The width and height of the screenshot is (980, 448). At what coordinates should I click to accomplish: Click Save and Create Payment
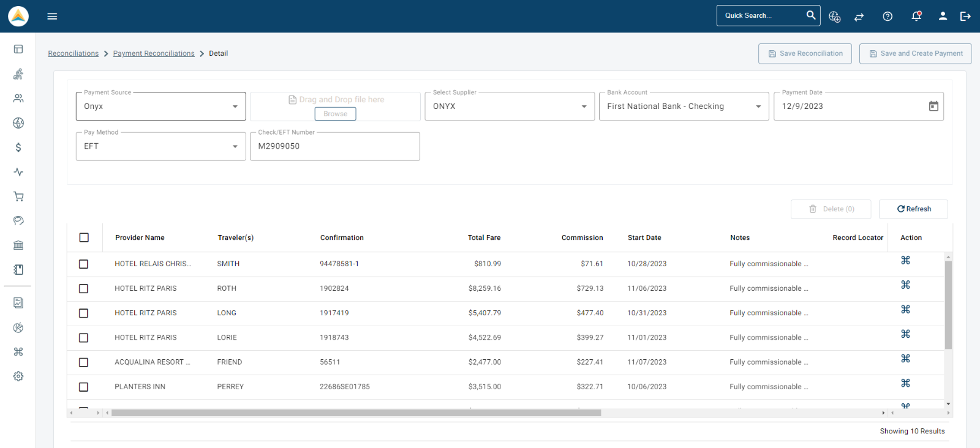tap(915, 53)
